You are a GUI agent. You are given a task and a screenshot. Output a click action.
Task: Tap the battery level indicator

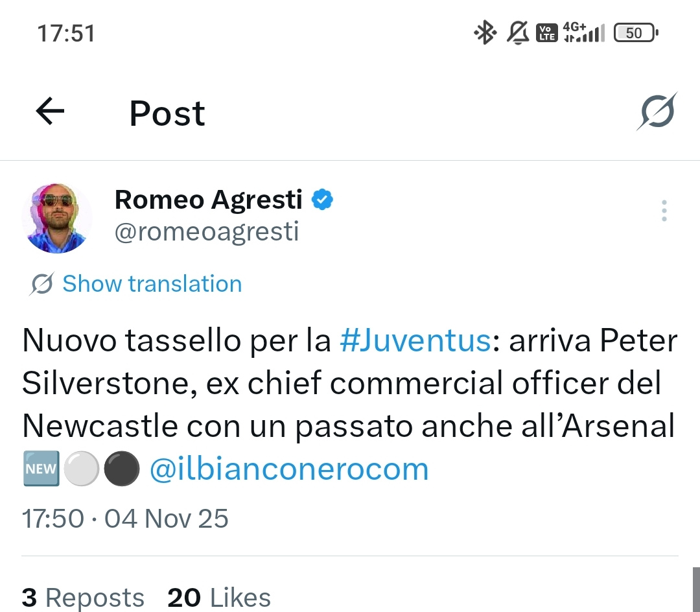(x=635, y=32)
